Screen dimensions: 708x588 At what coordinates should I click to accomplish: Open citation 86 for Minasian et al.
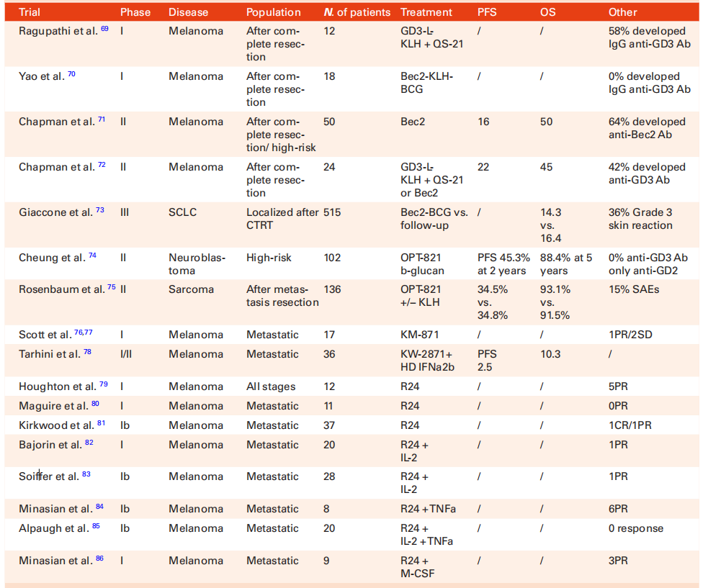coord(99,558)
